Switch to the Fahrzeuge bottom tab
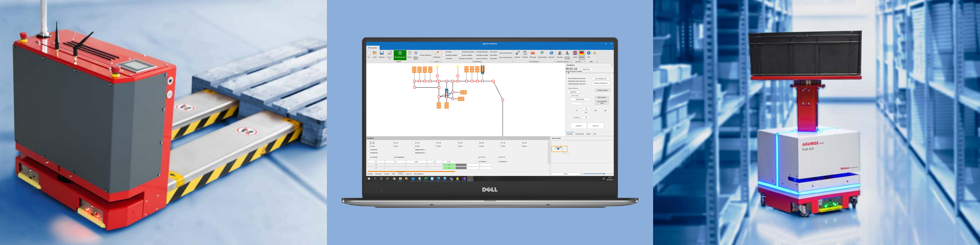 pyautogui.click(x=378, y=174)
